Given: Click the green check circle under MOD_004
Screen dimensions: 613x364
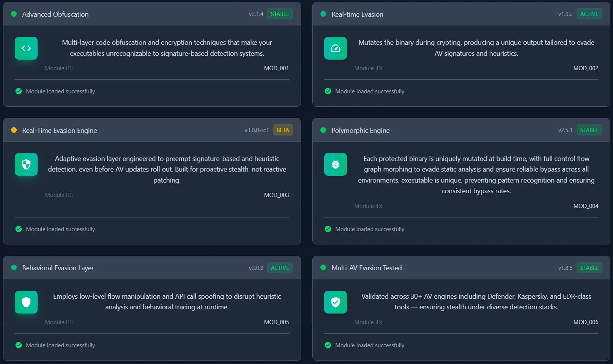Looking at the screenshot, I should click(328, 229).
